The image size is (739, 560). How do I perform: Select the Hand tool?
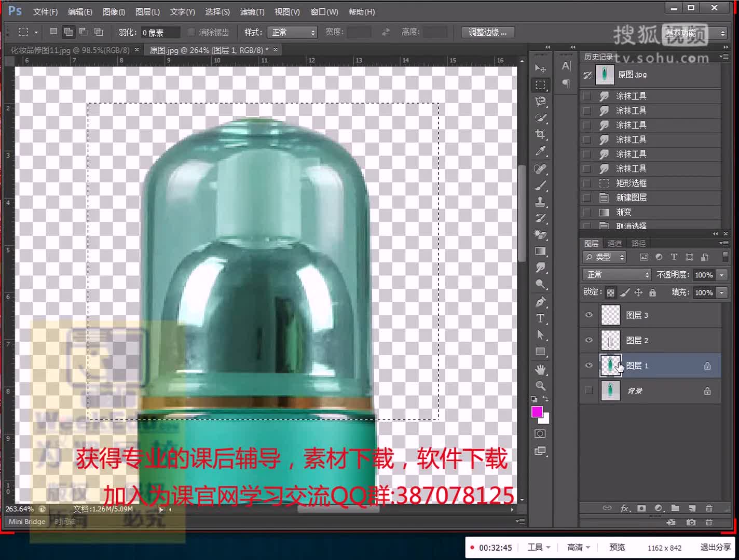(540, 369)
